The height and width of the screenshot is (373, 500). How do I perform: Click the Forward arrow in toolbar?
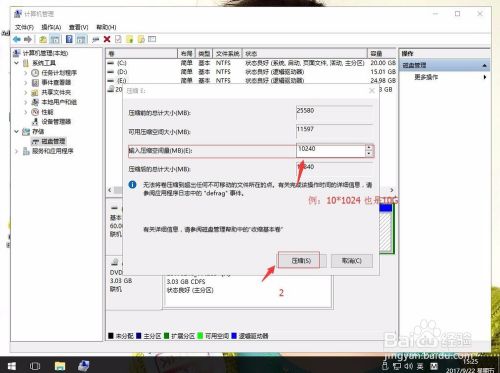[x=28, y=39]
